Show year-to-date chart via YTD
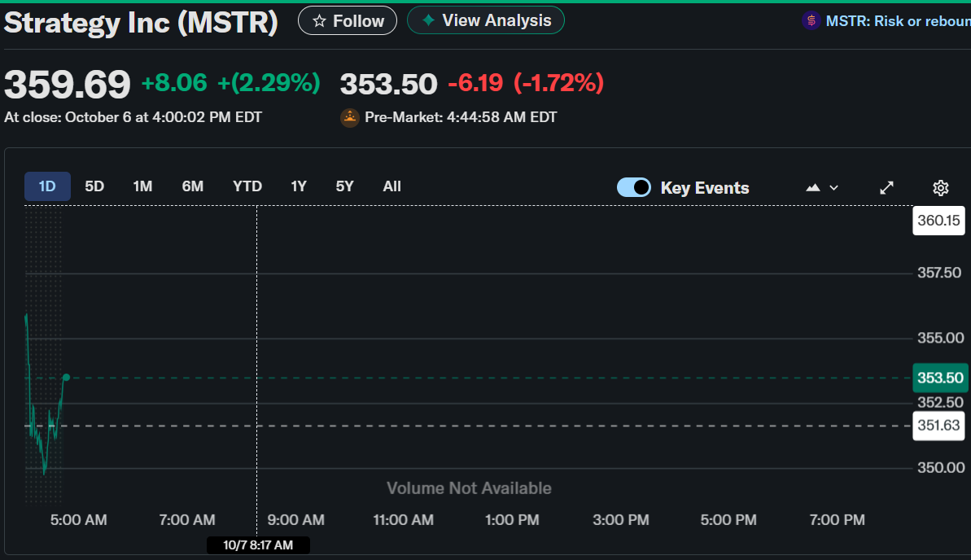 click(247, 186)
